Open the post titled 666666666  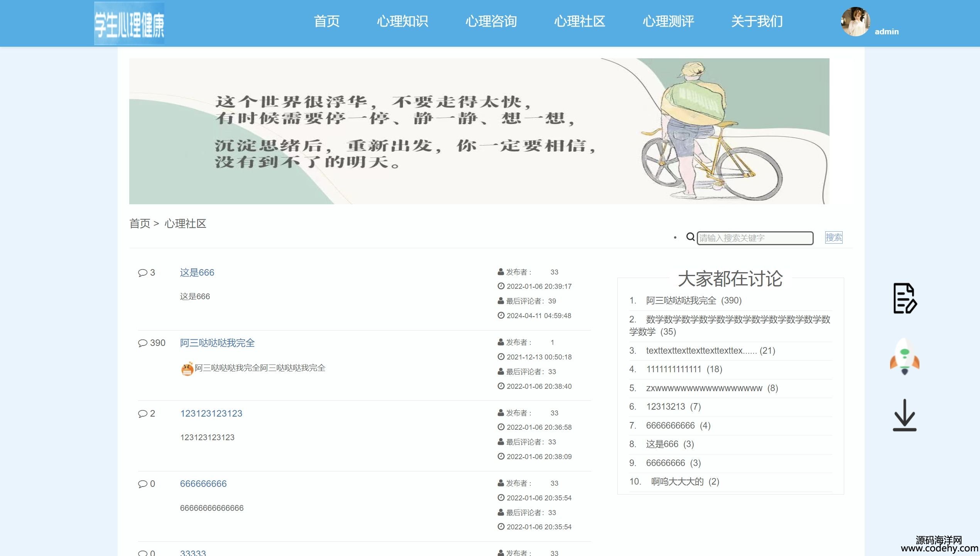click(x=203, y=484)
